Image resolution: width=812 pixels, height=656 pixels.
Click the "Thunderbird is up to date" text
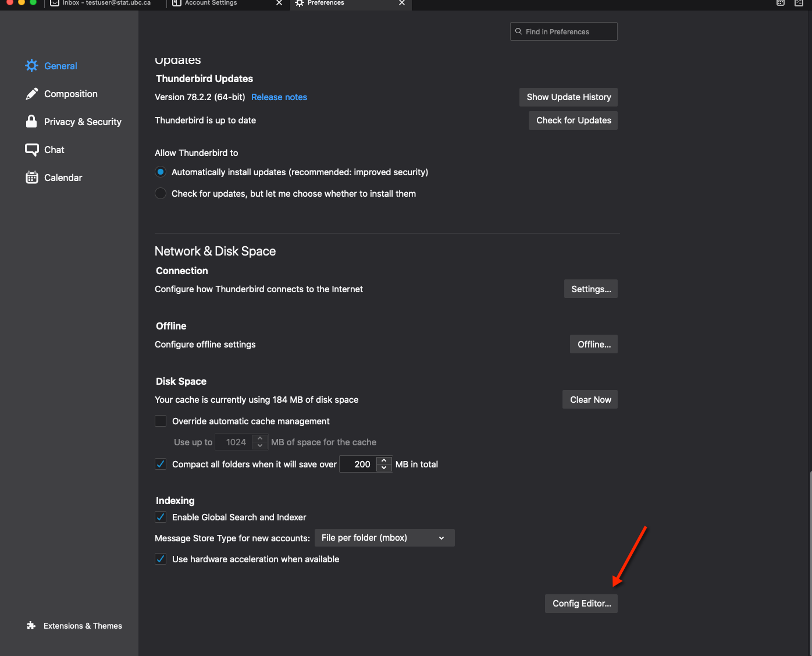pyautogui.click(x=205, y=120)
